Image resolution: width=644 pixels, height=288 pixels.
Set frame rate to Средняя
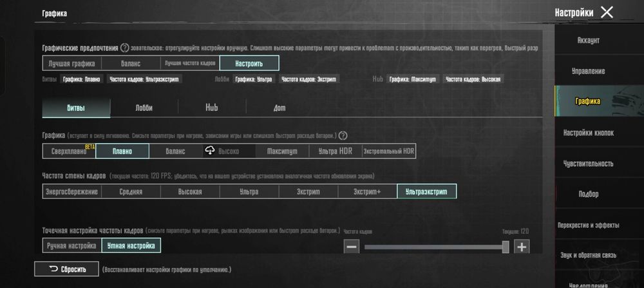[131, 191]
